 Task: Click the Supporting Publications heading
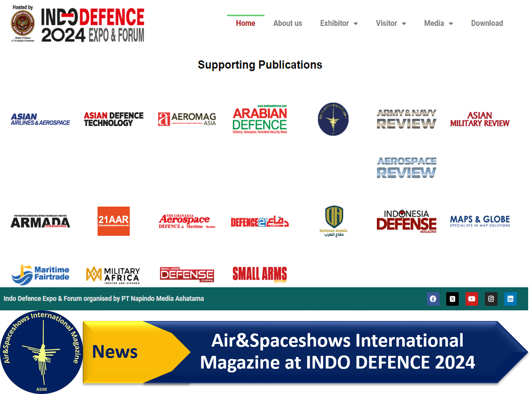tap(260, 65)
